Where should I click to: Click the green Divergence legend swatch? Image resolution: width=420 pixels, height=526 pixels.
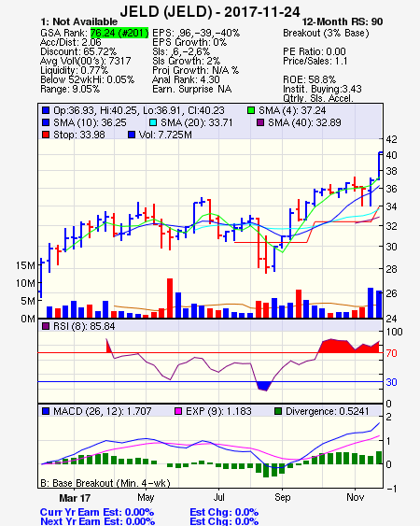tap(278, 411)
